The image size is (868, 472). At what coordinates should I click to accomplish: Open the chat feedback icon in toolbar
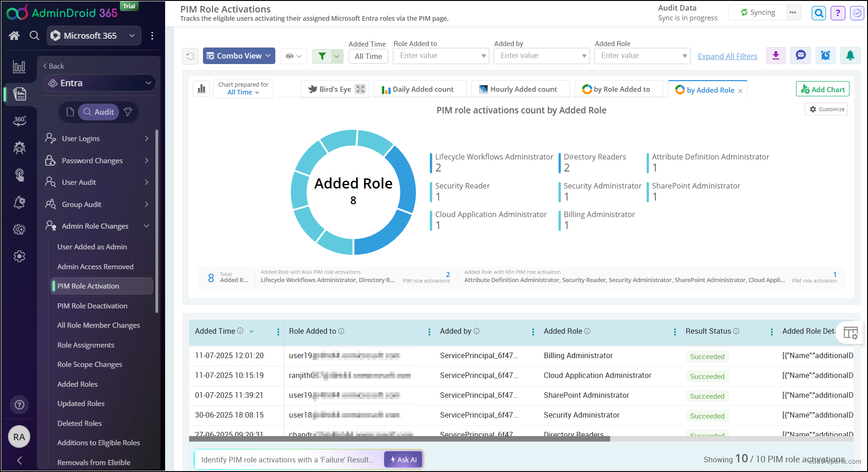point(801,56)
